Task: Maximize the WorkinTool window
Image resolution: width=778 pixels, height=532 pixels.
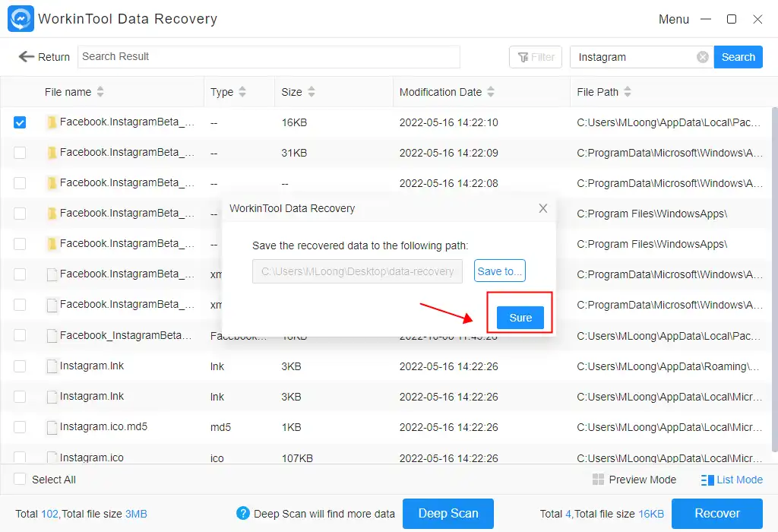Action: (732, 19)
